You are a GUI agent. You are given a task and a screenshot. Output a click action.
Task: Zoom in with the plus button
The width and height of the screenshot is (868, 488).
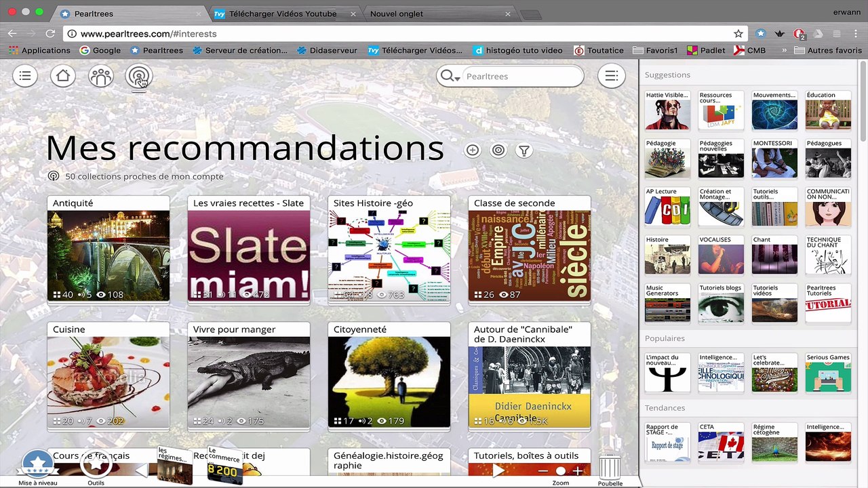(x=578, y=470)
